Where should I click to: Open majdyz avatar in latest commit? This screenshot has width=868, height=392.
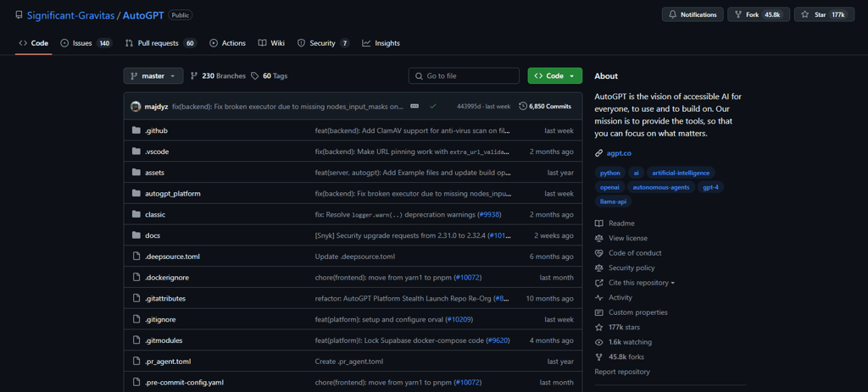point(136,106)
